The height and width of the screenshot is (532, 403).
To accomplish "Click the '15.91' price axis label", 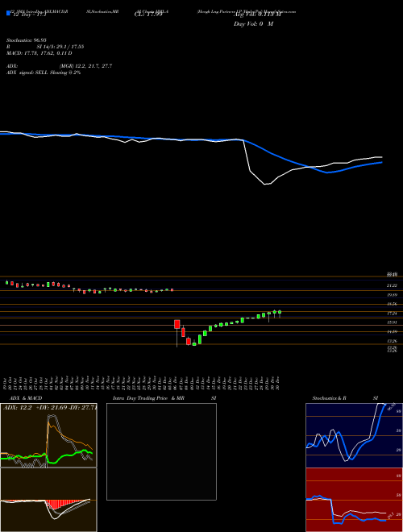I will tap(392, 322).
